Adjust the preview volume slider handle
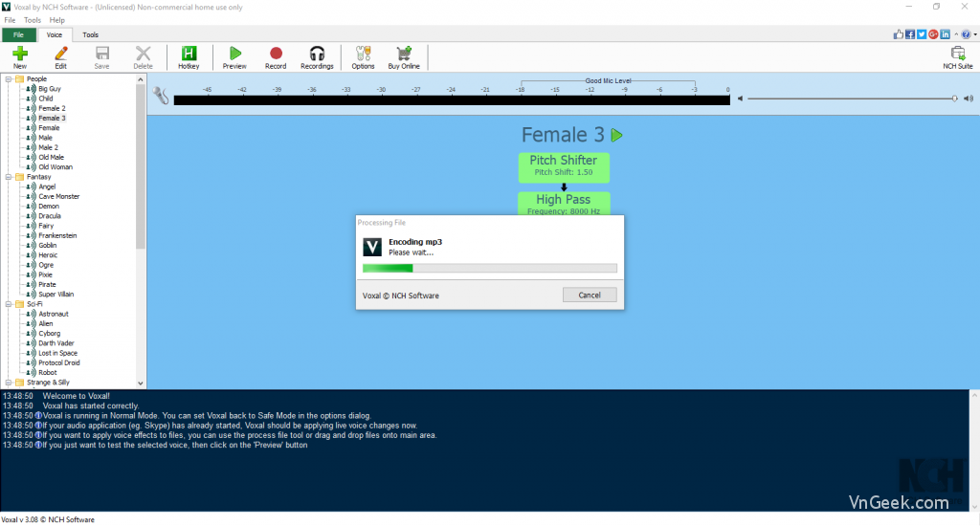The width and height of the screenshot is (980, 526). pyautogui.click(x=954, y=99)
